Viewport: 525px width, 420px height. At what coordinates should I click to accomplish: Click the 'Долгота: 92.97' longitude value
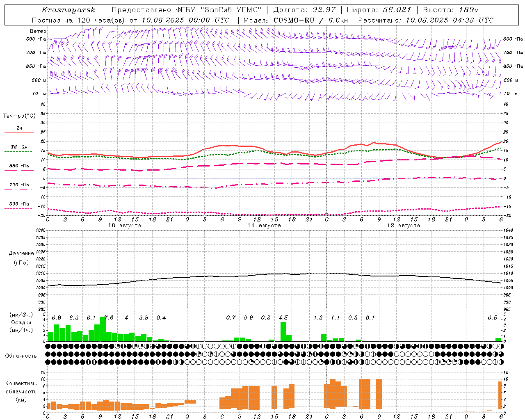click(304, 10)
